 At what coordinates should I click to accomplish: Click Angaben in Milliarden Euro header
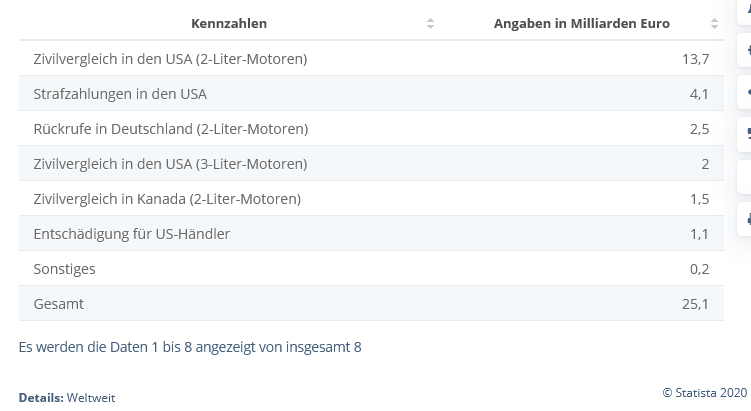581,23
